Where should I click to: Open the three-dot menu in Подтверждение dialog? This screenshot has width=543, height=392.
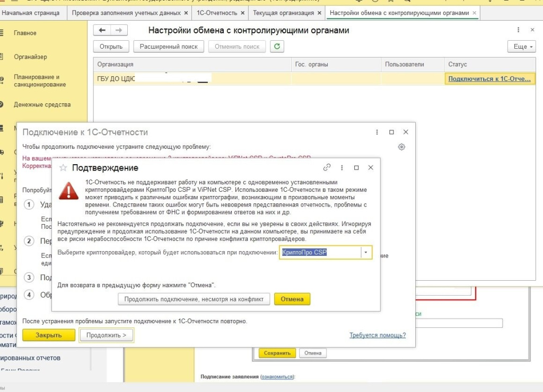click(342, 167)
